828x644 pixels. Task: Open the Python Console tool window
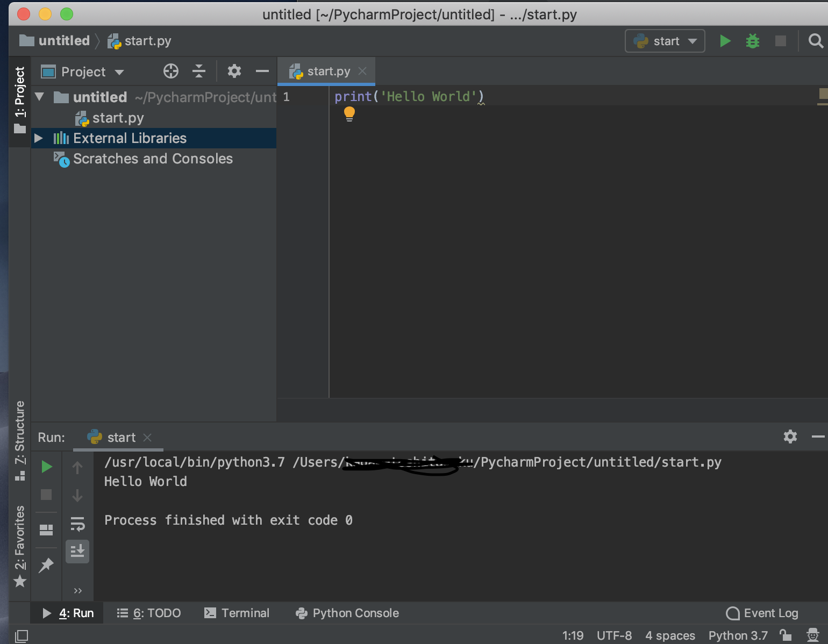click(x=347, y=613)
